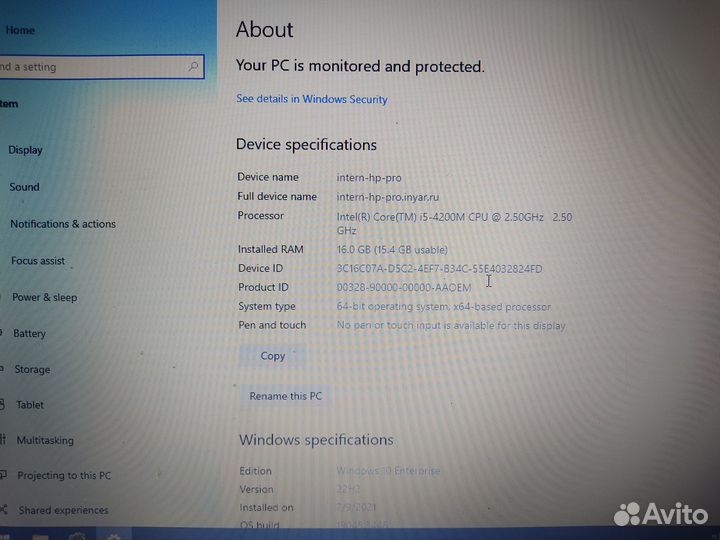Click the Find a setting search box

tap(101, 67)
